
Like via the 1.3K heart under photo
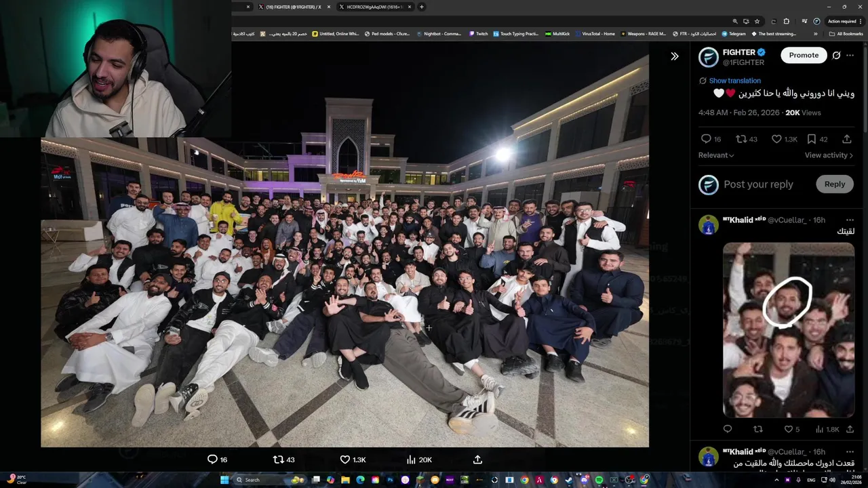click(352, 460)
